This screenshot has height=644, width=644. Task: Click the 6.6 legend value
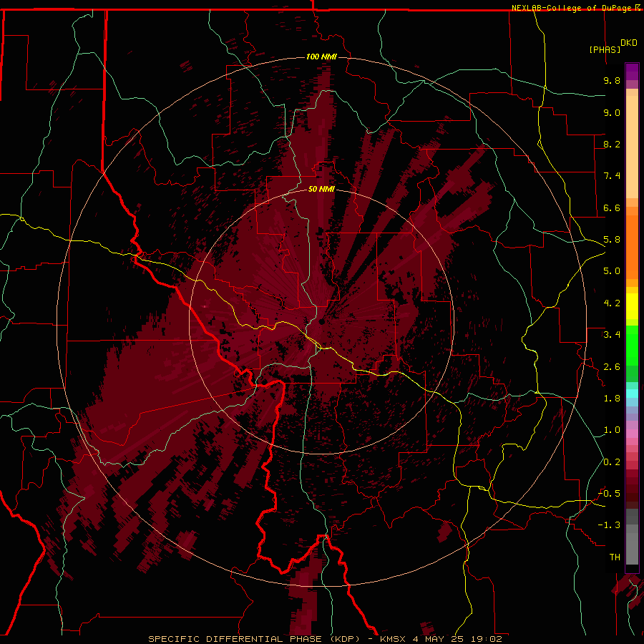(x=612, y=208)
